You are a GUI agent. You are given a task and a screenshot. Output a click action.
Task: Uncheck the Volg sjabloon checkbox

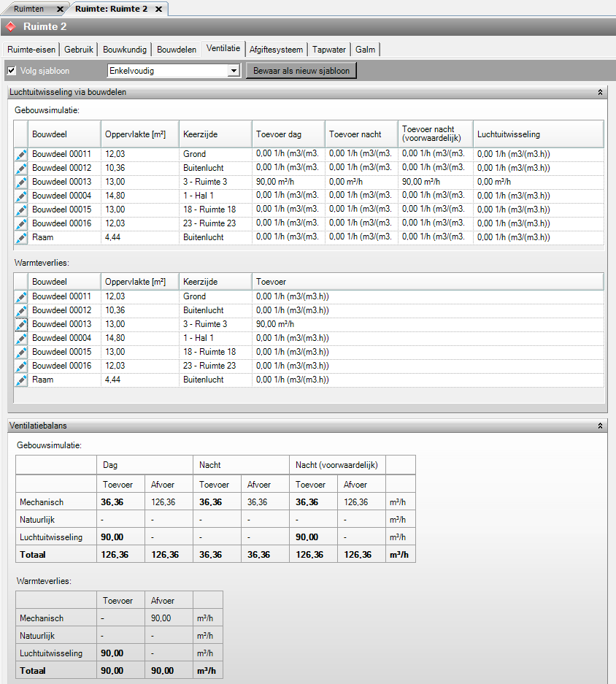(x=12, y=71)
